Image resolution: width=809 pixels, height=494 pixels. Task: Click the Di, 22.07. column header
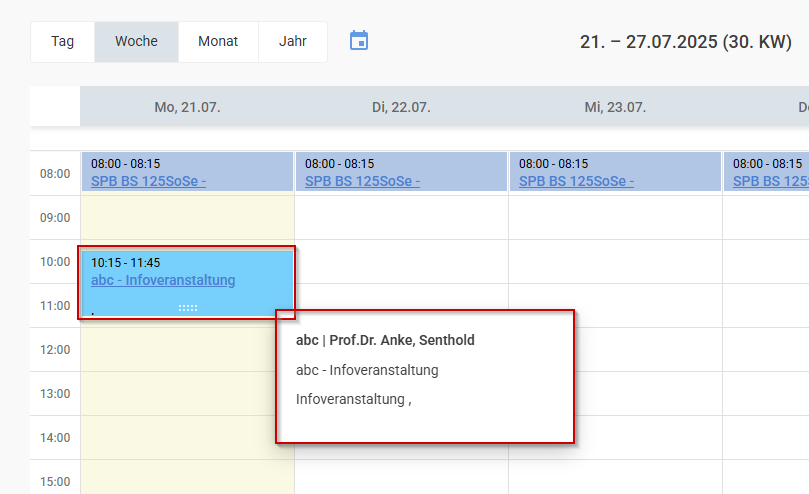pos(401,107)
